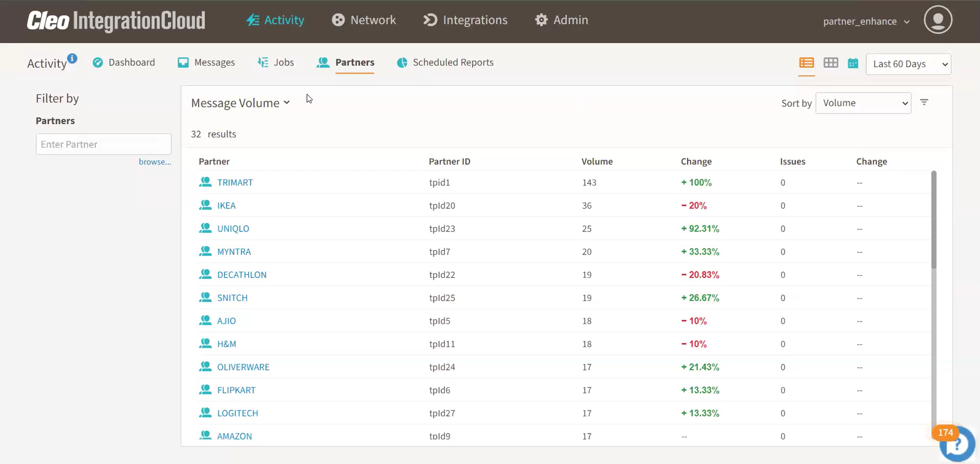Click the Network globe icon
The width and height of the screenshot is (980, 464).
338,20
